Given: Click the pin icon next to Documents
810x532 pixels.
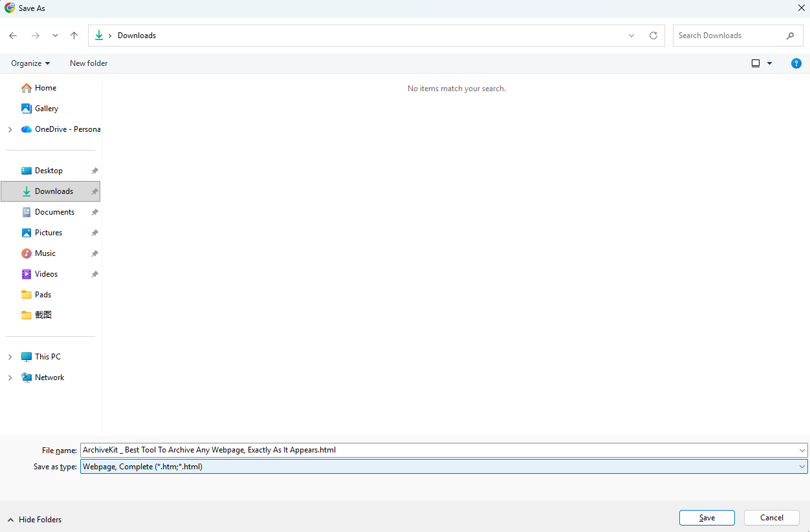Looking at the screenshot, I should coord(94,212).
